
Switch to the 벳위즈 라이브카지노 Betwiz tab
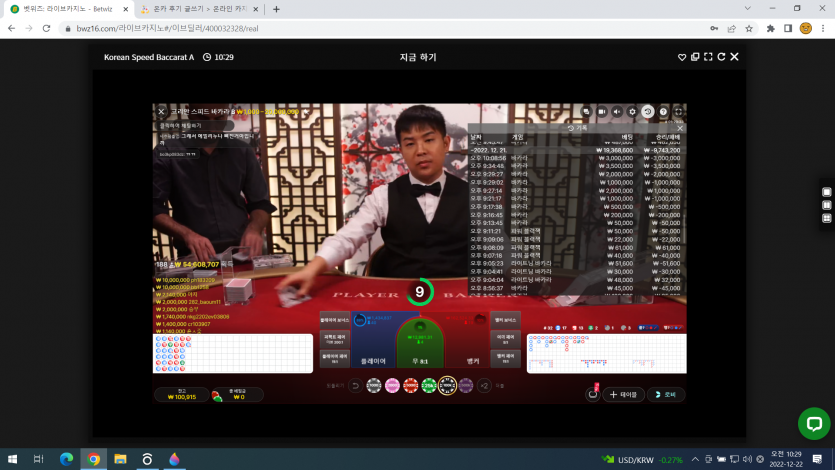69,9
